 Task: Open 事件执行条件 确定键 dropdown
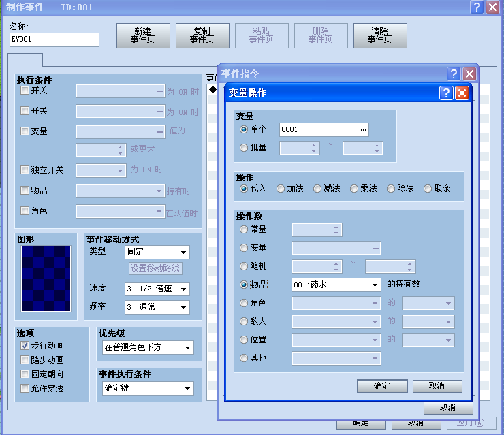coord(148,388)
